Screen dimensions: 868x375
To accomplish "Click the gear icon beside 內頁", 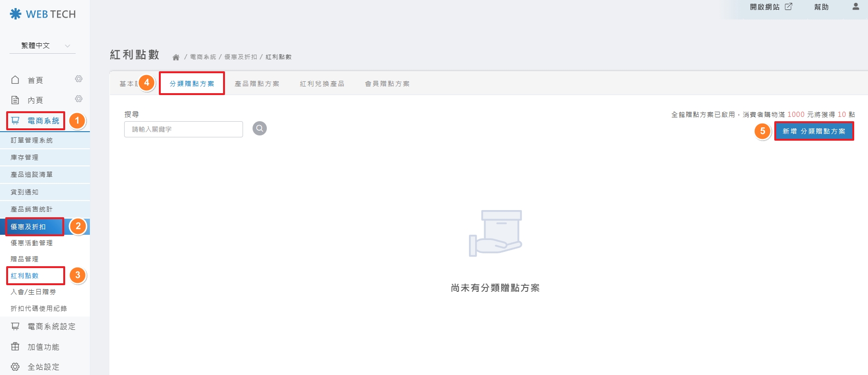I will tap(79, 99).
